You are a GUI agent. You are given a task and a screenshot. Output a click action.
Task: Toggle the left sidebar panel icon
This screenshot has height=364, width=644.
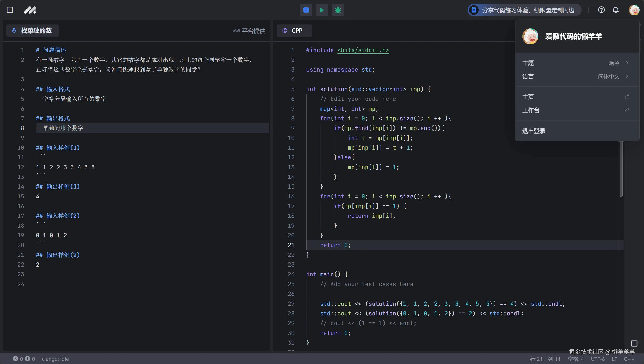click(10, 10)
